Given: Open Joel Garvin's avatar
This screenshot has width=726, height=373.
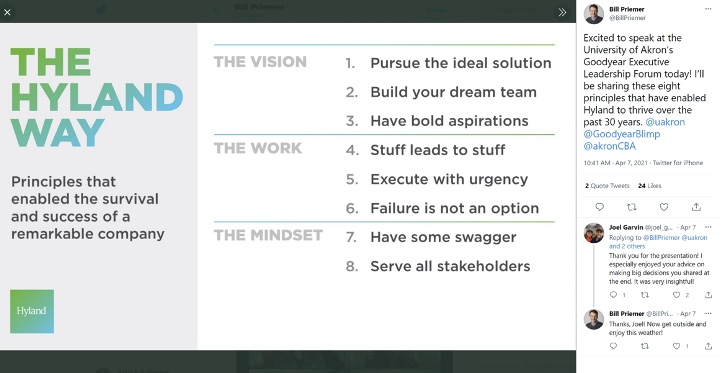Looking at the screenshot, I should tap(594, 233).
